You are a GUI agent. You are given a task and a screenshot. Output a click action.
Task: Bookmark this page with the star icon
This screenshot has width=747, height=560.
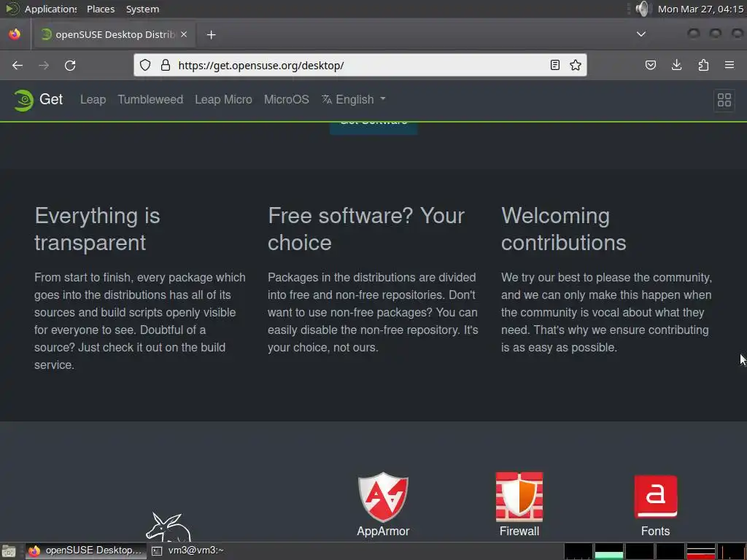(x=576, y=65)
